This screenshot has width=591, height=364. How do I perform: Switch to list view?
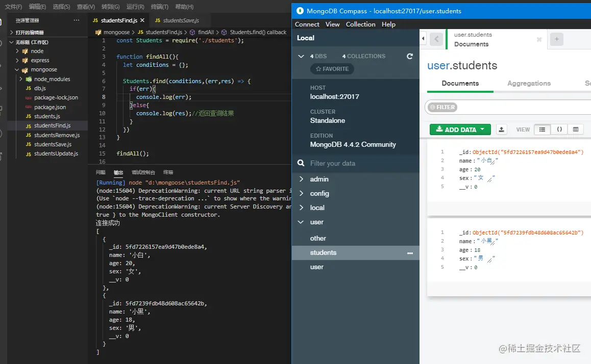[542, 129]
